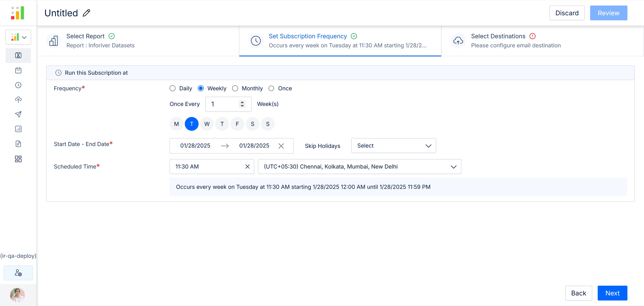Clear the scheduled time 11:30 AM
Image resolution: width=644 pixels, height=306 pixels.
point(247,167)
